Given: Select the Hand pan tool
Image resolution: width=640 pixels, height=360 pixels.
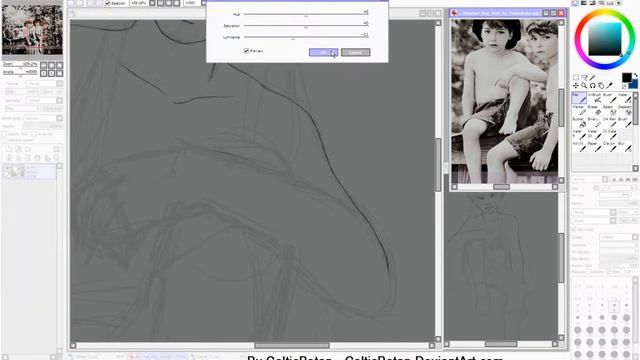Looking at the screenshot, I should pos(601,86).
